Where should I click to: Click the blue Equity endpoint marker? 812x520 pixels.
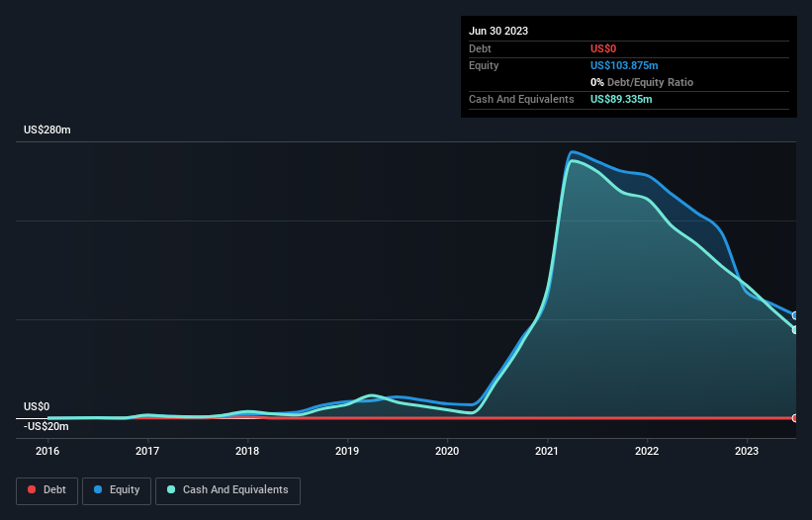(795, 315)
